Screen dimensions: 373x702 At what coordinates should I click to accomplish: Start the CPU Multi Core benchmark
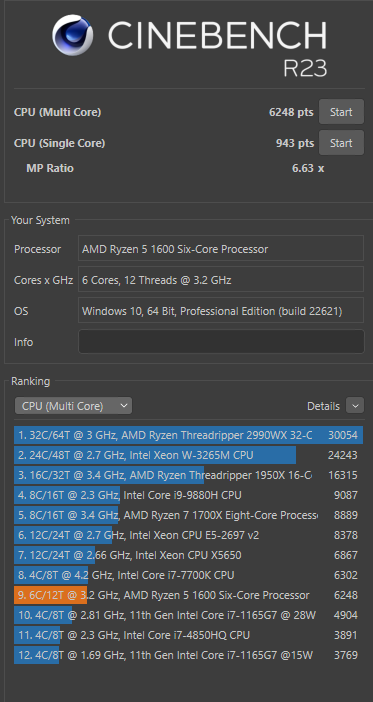(x=341, y=111)
